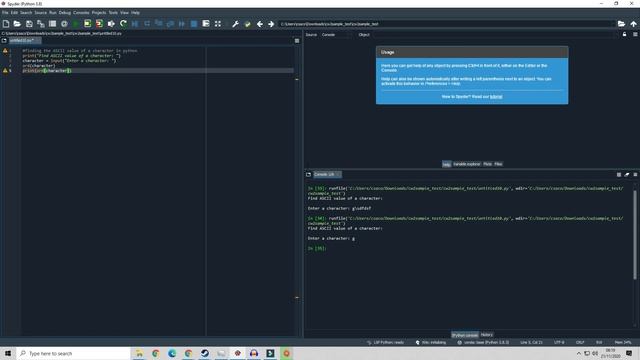The width and height of the screenshot is (640, 360).
Task: Open the Tools menu
Action: [x=113, y=13]
